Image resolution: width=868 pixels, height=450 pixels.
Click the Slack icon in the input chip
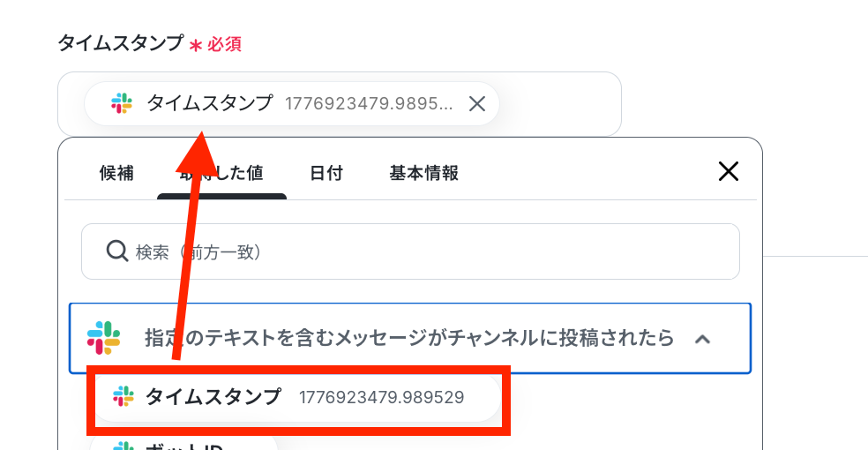coord(122,103)
